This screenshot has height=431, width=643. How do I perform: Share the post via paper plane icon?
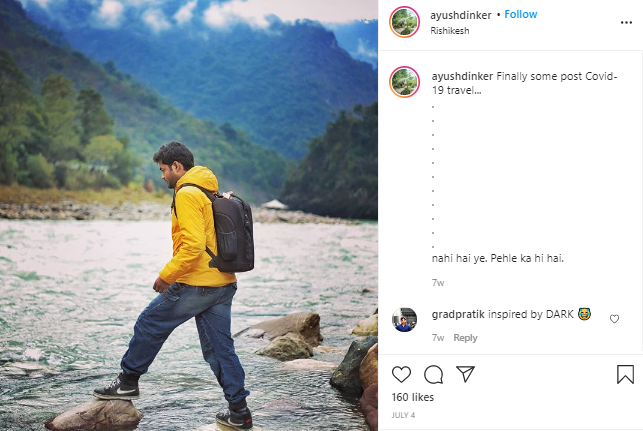pyautogui.click(x=465, y=374)
